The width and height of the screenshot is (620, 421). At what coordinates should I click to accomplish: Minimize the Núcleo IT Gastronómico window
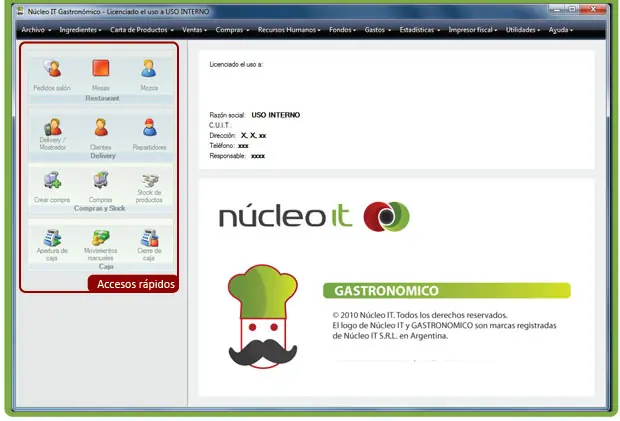click(557, 9)
